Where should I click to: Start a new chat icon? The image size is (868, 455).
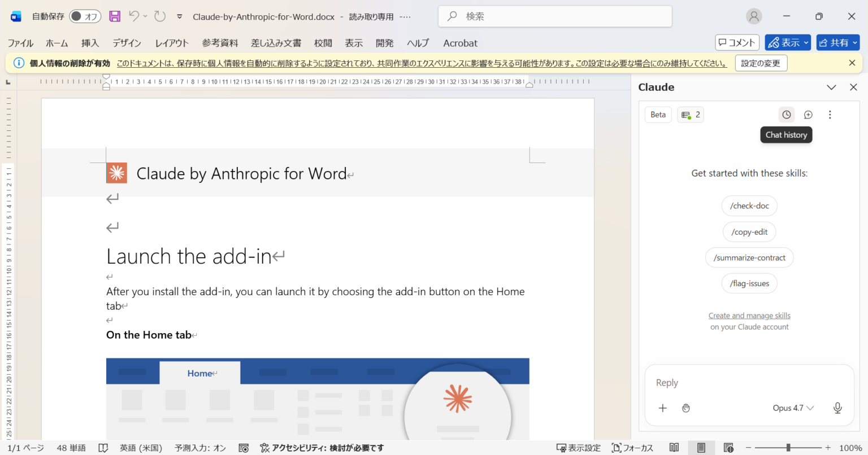(808, 115)
